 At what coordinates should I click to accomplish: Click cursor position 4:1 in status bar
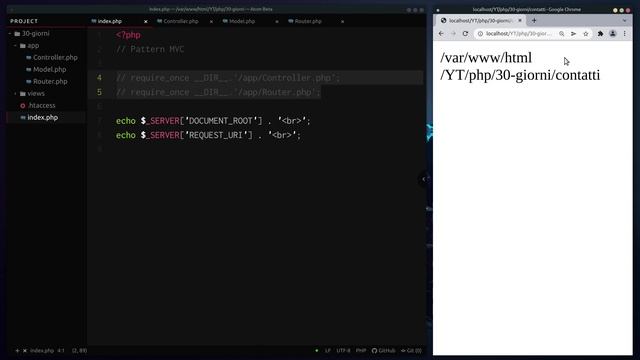pyautogui.click(x=61, y=351)
